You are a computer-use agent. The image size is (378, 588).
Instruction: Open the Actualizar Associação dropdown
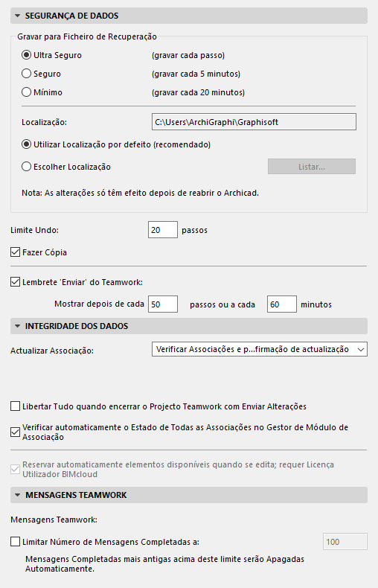(x=260, y=349)
